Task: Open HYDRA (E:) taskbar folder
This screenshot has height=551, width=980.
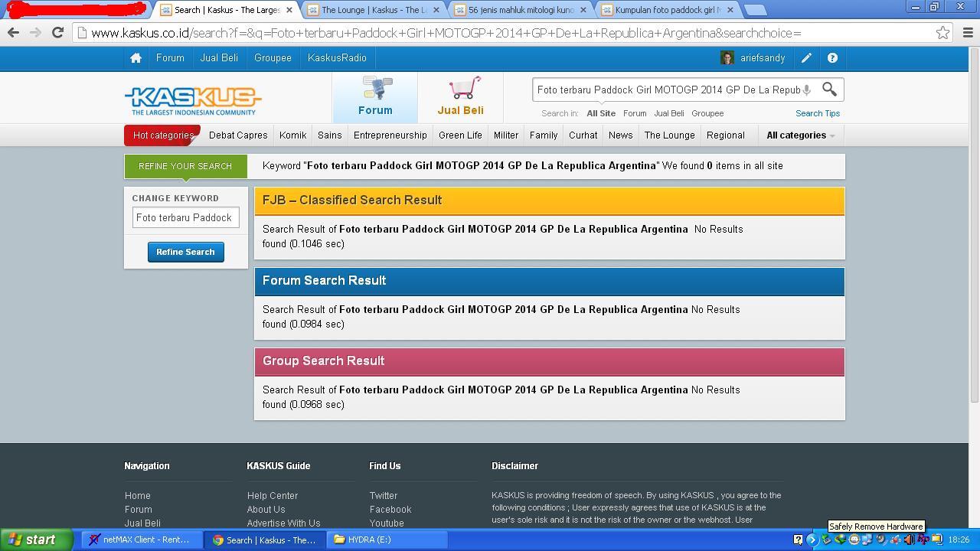Action: click(387, 540)
